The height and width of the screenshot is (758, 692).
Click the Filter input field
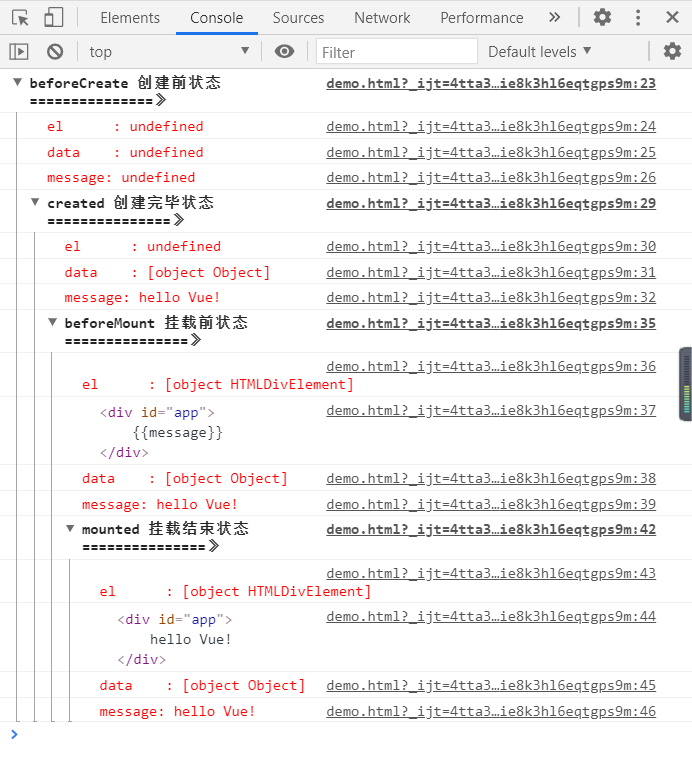[x=397, y=51]
